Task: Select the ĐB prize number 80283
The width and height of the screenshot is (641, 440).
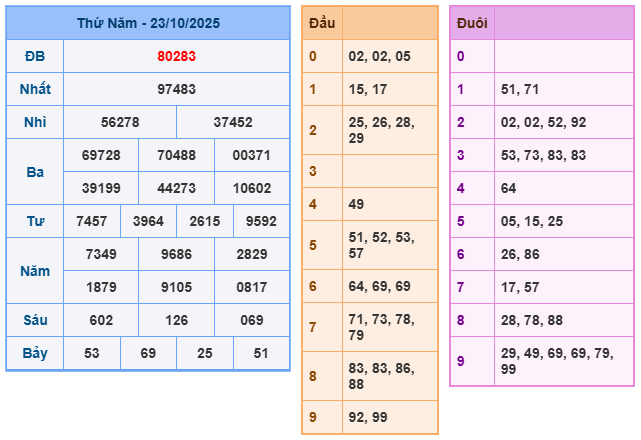Action: tap(177, 56)
